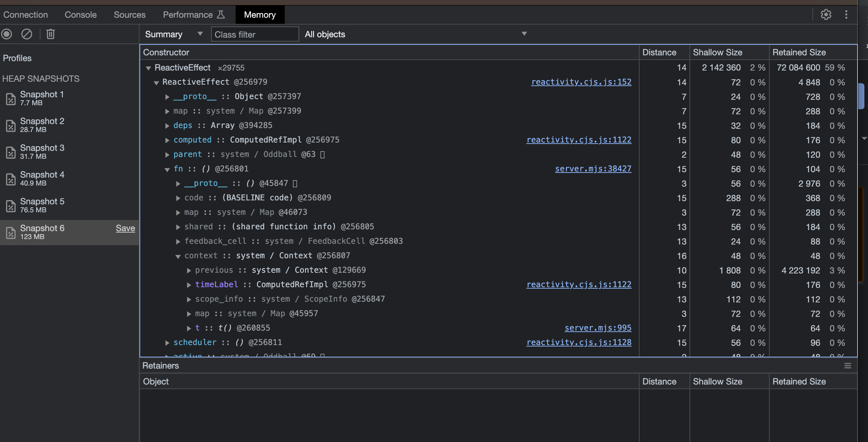Open DevTools settings gear
Screen dimensions: 868x442
click(x=826, y=14)
